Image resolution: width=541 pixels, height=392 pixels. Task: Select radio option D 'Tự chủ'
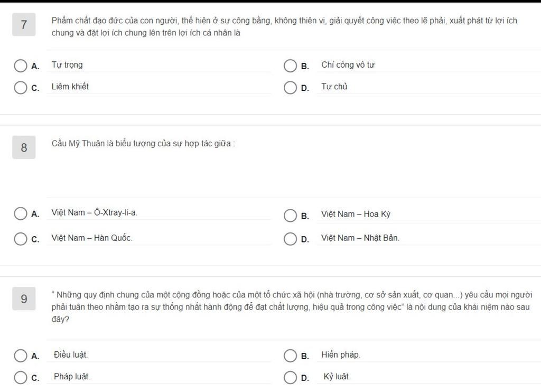pos(290,88)
